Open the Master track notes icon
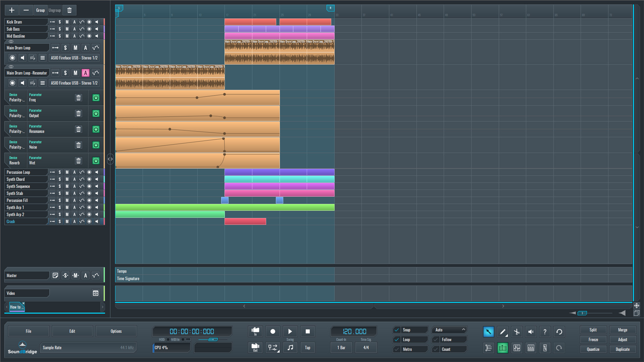Viewport: 644px width, 362px height. click(55, 276)
